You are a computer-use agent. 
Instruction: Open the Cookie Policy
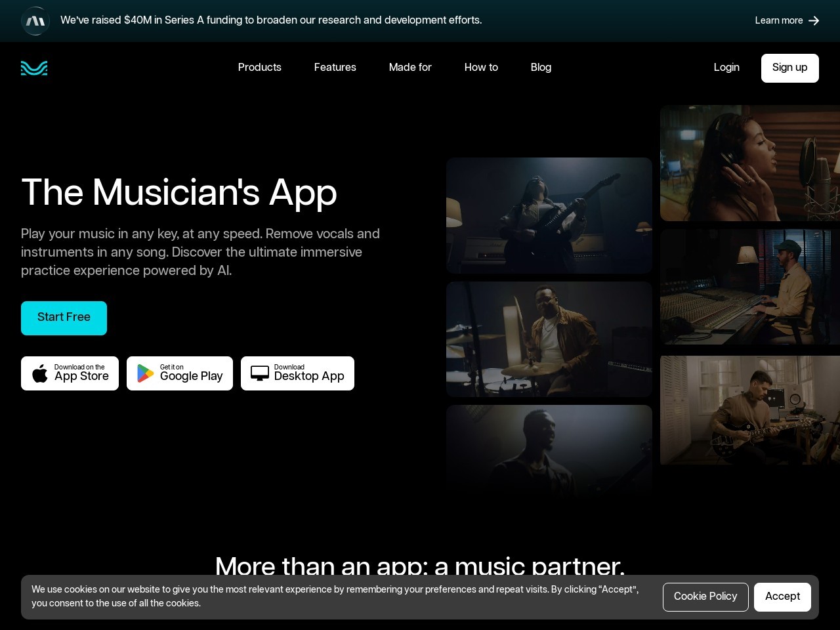(x=705, y=597)
